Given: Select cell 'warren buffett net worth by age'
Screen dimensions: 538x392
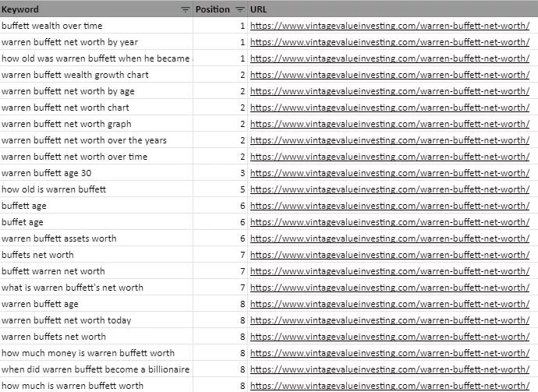Looking at the screenshot, I should (x=97, y=91).
